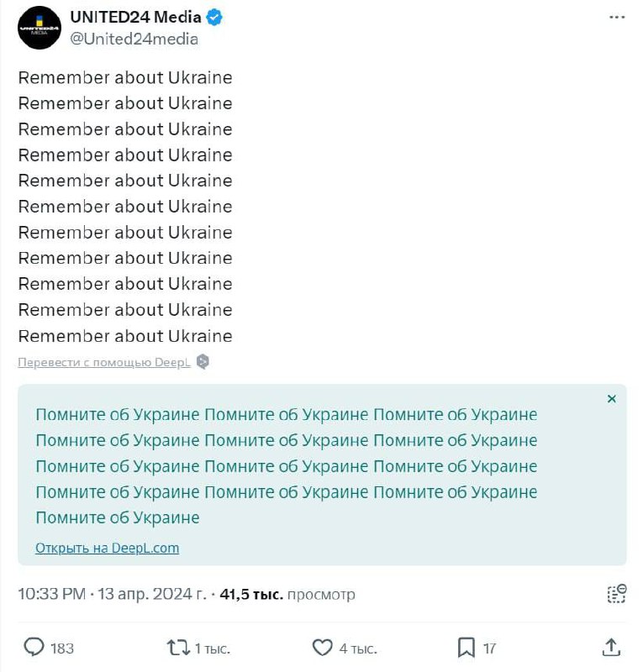The width and height of the screenshot is (643, 672).
Task: Click the reply speech bubble icon
Action: click(34, 647)
